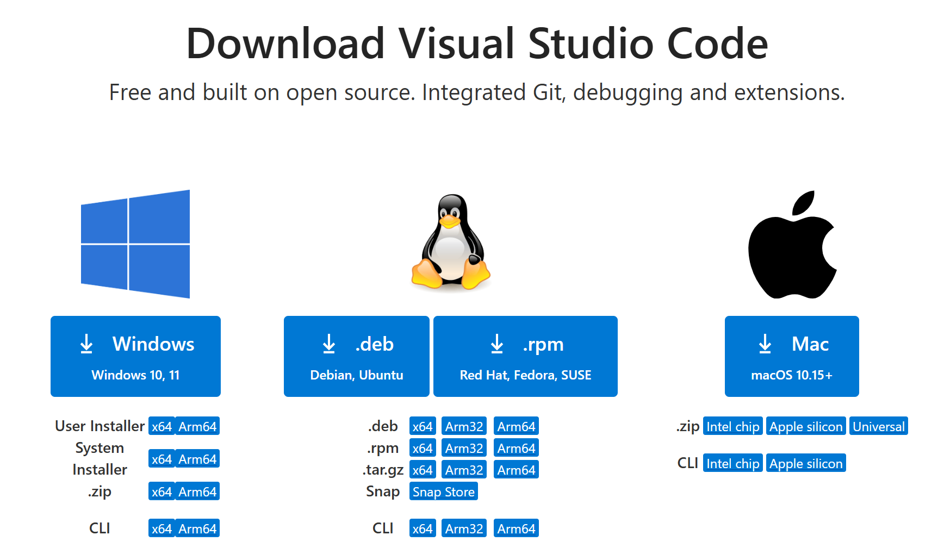944x560 pixels.
Task: Get the Windows .zip x64 build
Action: (x=162, y=492)
